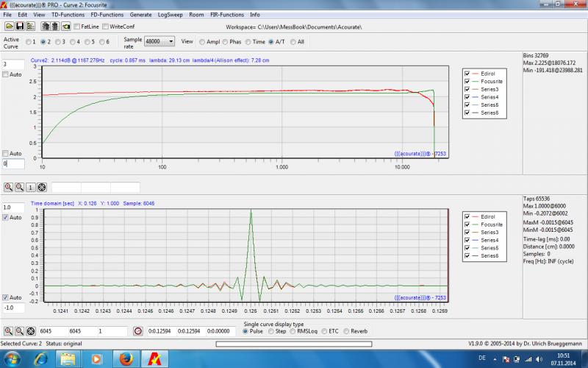Open the Info menu
Screen dimensions: 588x368
coord(255,15)
